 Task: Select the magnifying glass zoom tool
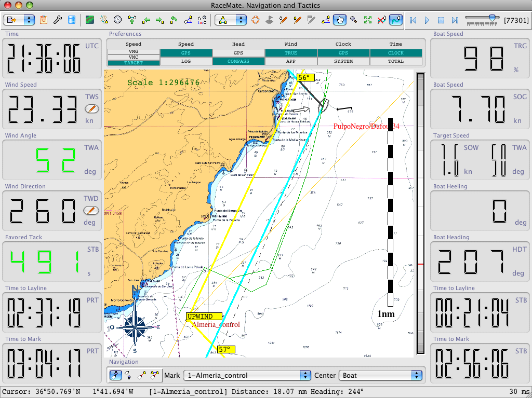coord(353,20)
